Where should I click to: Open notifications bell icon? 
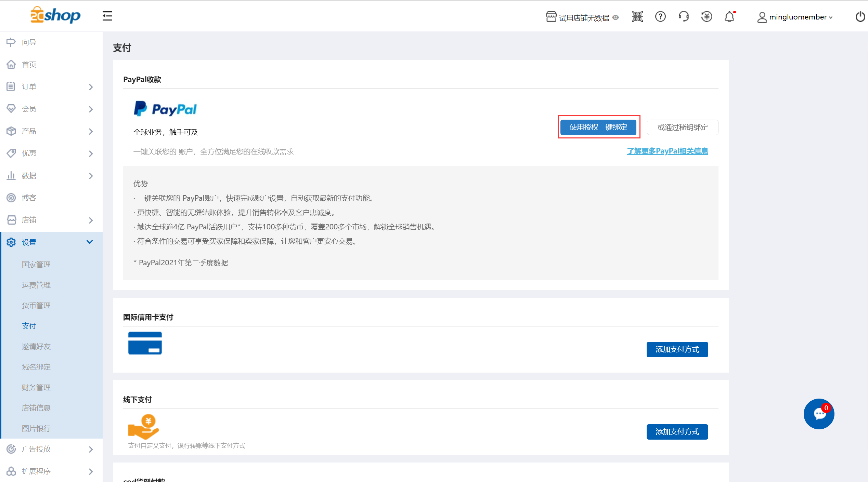pyautogui.click(x=729, y=16)
